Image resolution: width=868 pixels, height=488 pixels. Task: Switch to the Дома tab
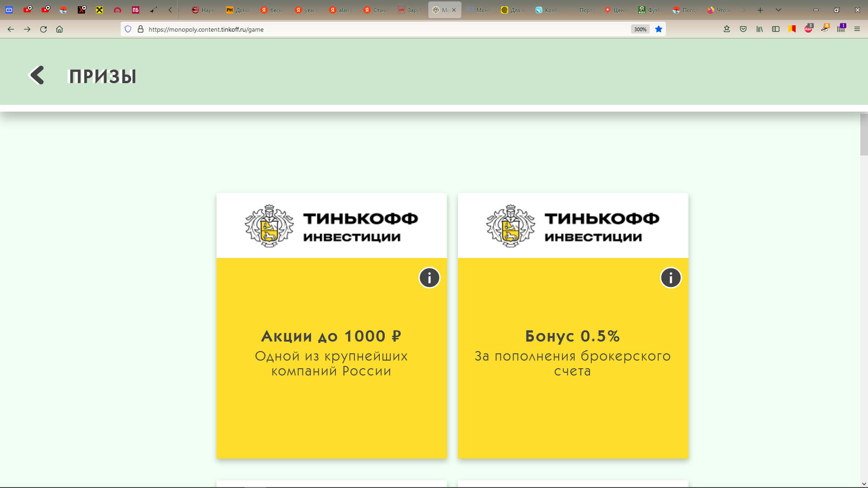238,10
